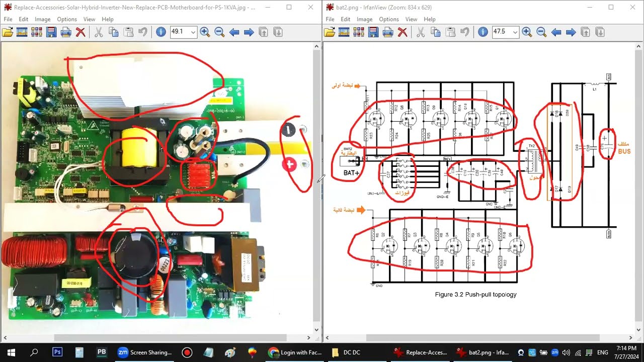Open Photoshop from taskbar
This screenshot has height=362, width=644.
click(57, 352)
